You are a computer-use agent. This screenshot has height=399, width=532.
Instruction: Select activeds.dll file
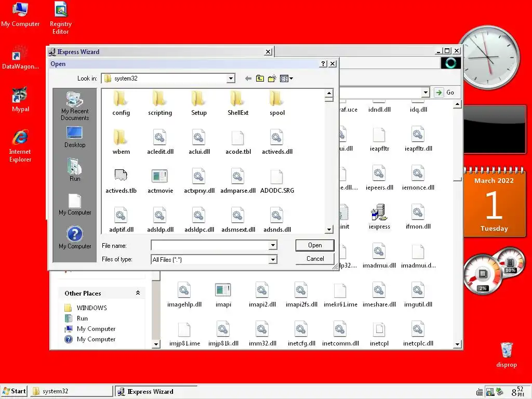[x=277, y=142]
